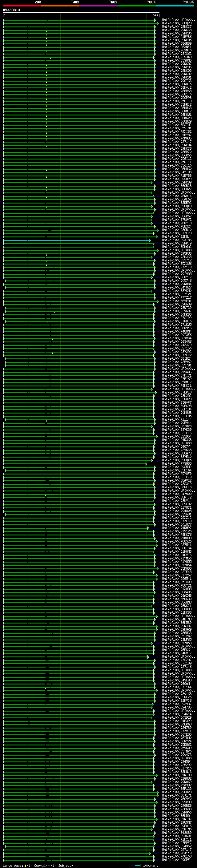Select hit UniRef100_Q95PU3
The width and height of the screenshot is (197, 868).
(177, 254)
